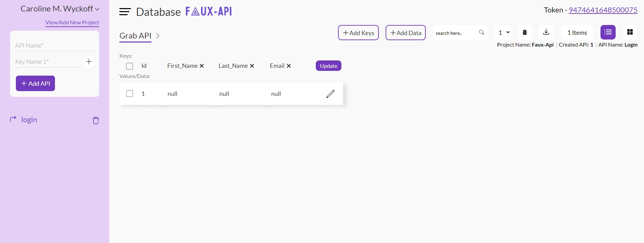644x243 pixels.
Task: Click the trash icon in the toolbar
Action: pos(525,32)
